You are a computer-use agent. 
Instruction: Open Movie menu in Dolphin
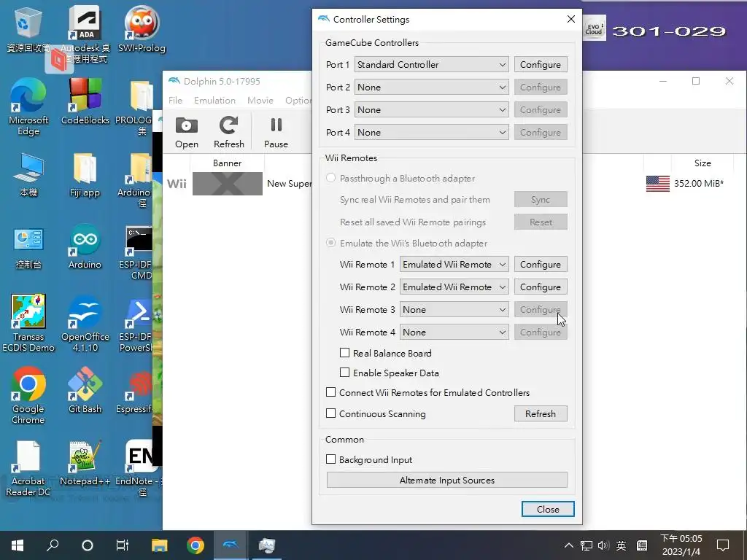(x=260, y=101)
